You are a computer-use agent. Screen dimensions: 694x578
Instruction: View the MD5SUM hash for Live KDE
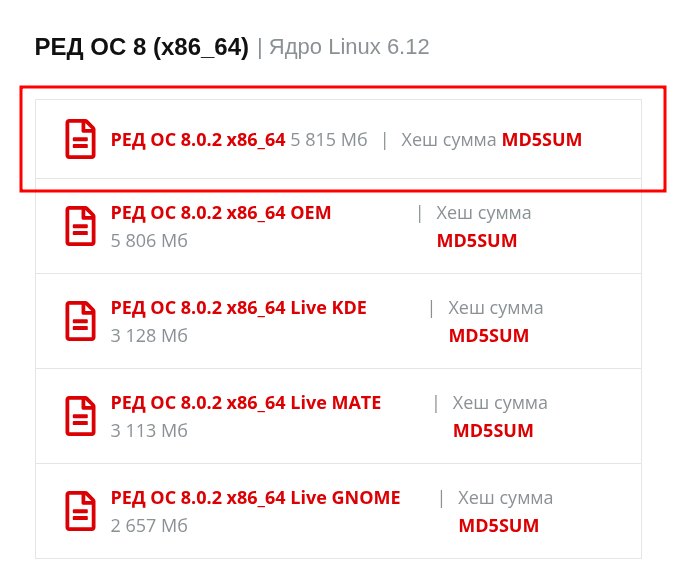tap(489, 336)
